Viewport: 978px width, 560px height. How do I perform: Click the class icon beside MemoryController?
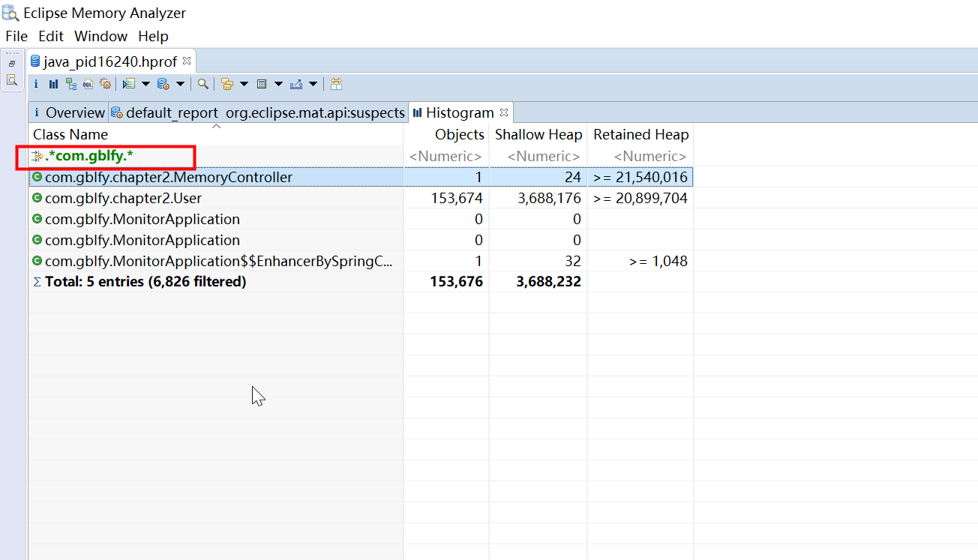[37, 178]
